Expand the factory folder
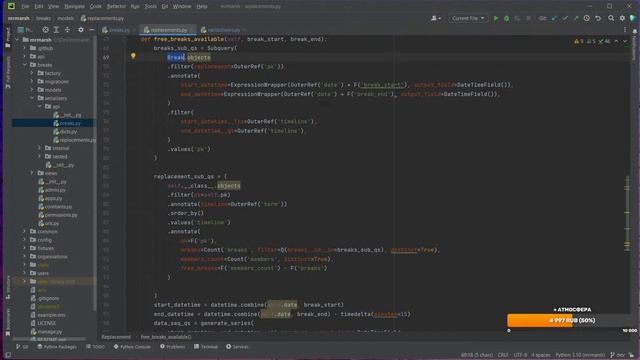This screenshot has width=640, height=360. 32,73
